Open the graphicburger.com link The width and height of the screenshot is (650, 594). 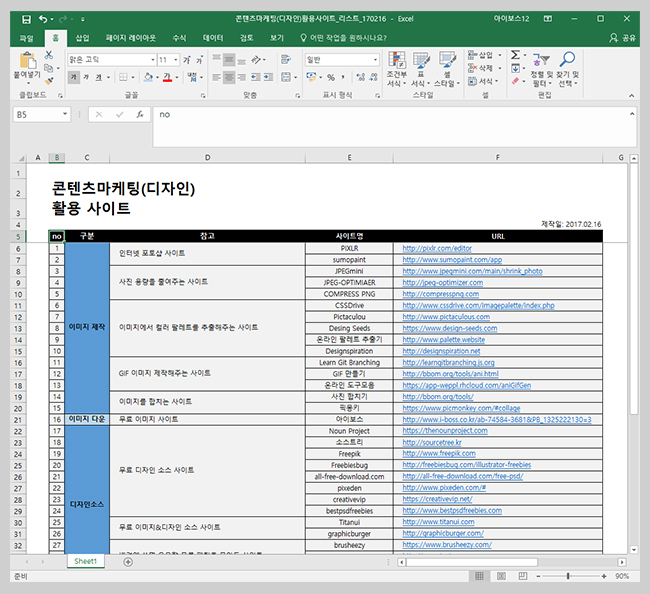tap(443, 533)
